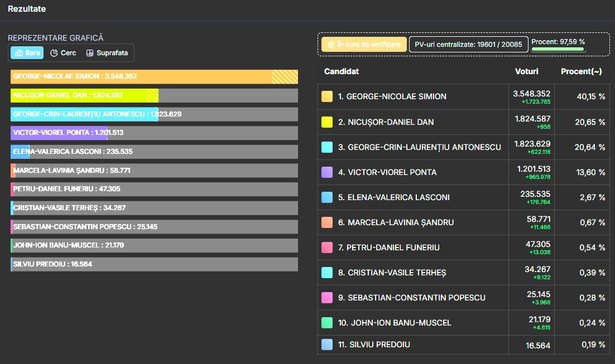Click the PV-uri centralizate counter box
This screenshot has width=615, height=364.
pyautogui.click(x=468, y=44)
